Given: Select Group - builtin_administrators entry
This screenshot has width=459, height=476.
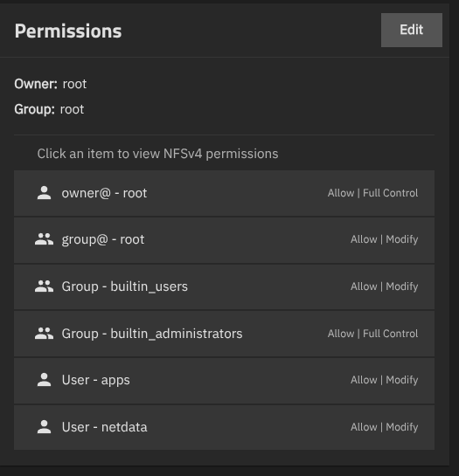Looking at the screenshot, I should point(224,334).
